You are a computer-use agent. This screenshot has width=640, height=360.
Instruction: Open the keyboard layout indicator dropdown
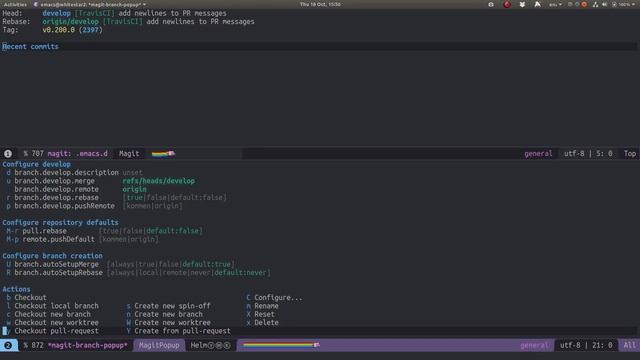pyautogui.click(x=555, y=4)
